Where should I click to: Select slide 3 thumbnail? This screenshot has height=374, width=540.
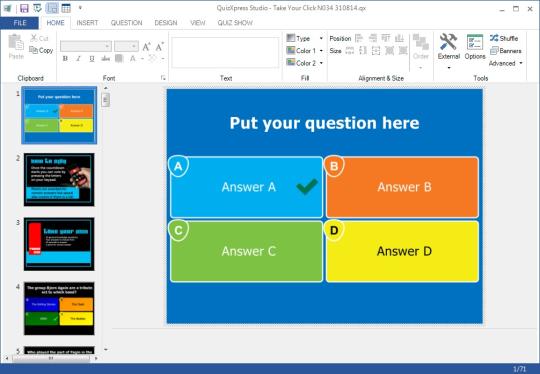pos(59,244)
